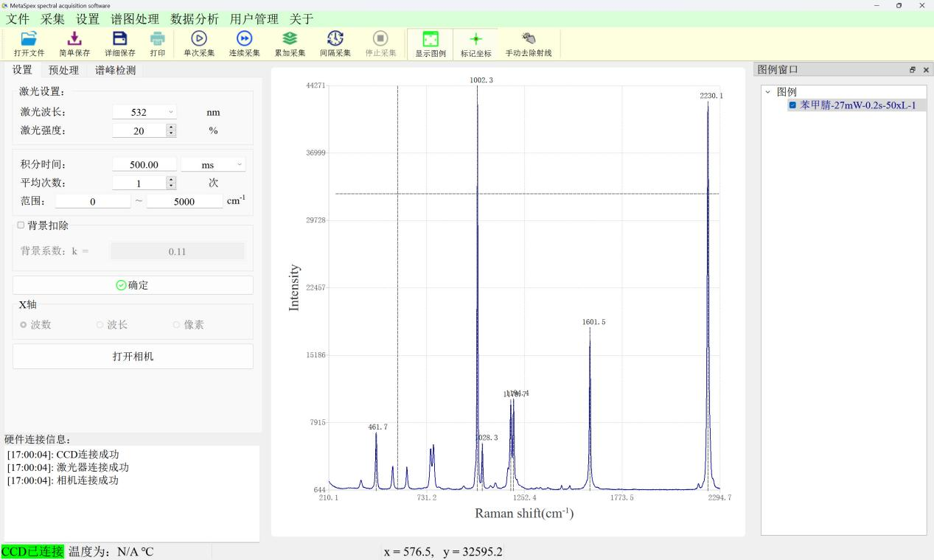Select 苯甲腈-27mW-0.2s-50xL-1 legend entry

click(x=857, y=105)
